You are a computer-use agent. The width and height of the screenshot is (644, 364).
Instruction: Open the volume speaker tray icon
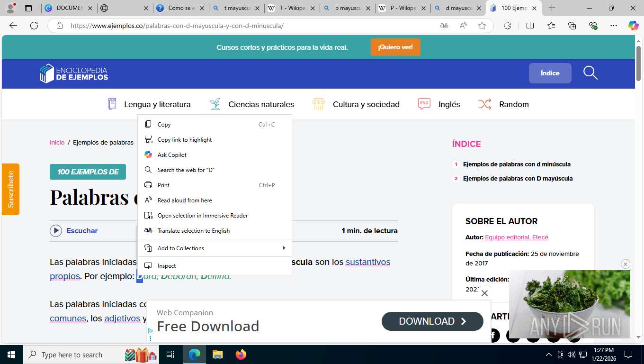571,355
